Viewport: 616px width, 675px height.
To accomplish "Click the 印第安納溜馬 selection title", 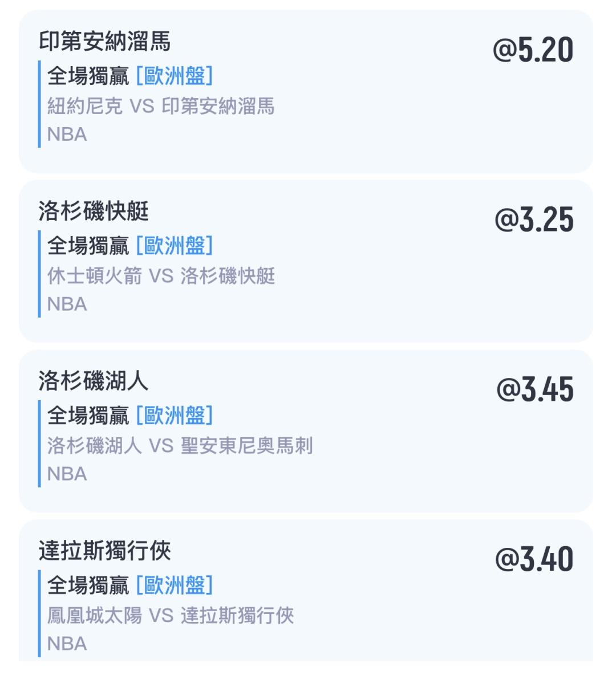I will [104, 42].
